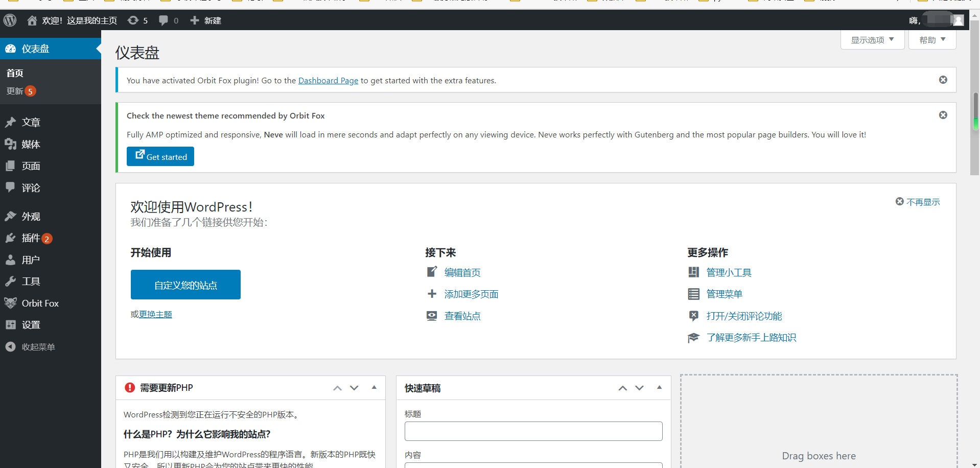Open 管理菜单 link

pos(725,294)
